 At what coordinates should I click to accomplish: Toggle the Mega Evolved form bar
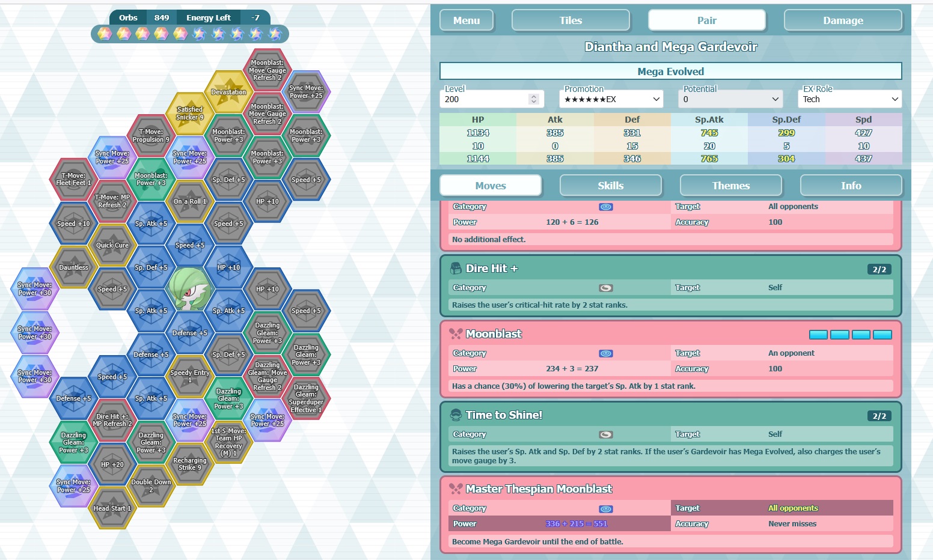click(x=671, y=71)
